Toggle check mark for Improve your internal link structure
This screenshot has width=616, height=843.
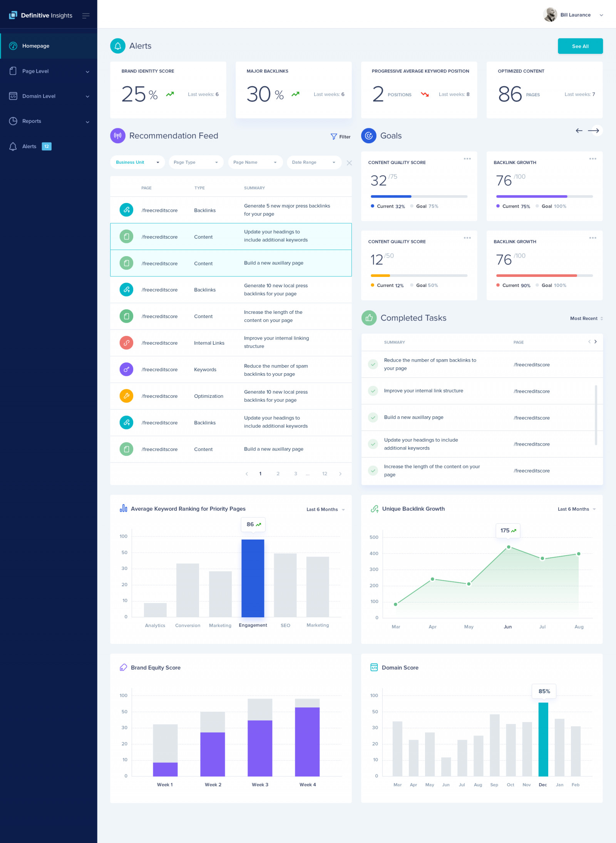tap(373, 391)
